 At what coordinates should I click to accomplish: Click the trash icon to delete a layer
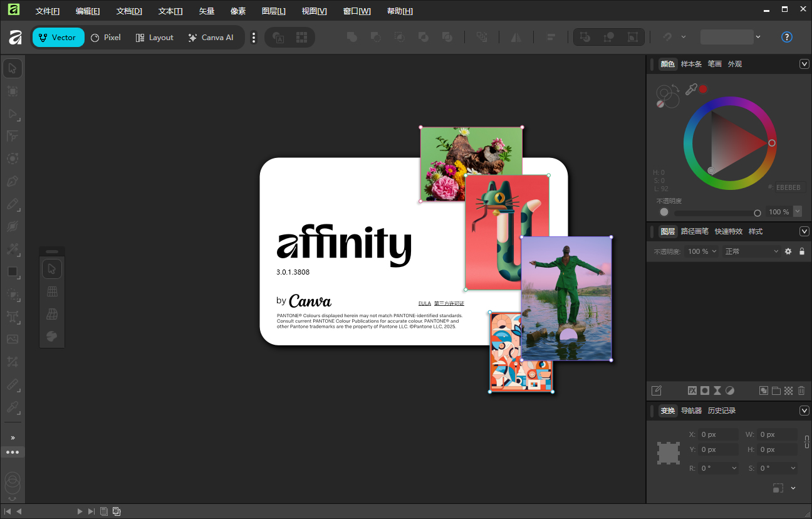(x=801, y=391)
